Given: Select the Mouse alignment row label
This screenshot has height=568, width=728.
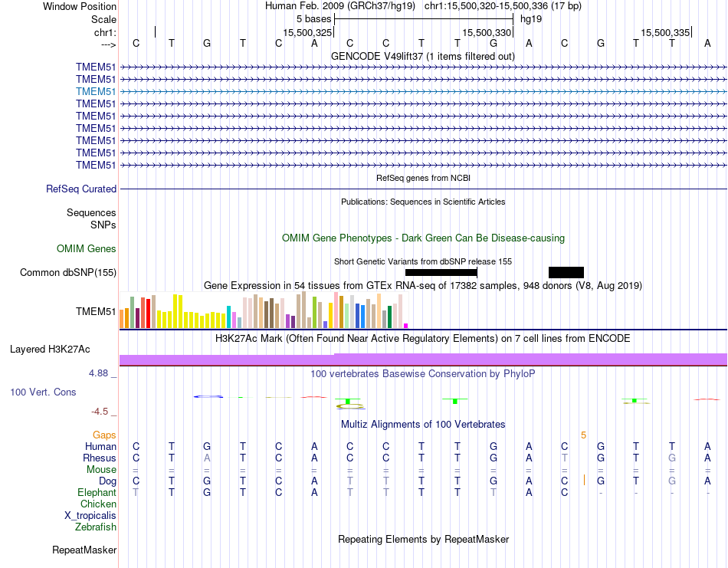Looking at the screenshot, I should tap(101, 470).
